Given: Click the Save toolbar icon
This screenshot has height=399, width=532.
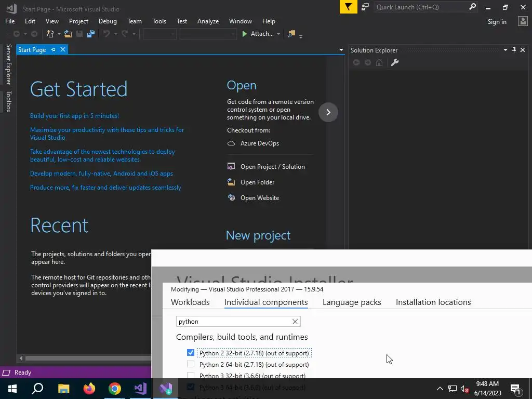Looking at the screenshot, I should click(x=79, y=34).
